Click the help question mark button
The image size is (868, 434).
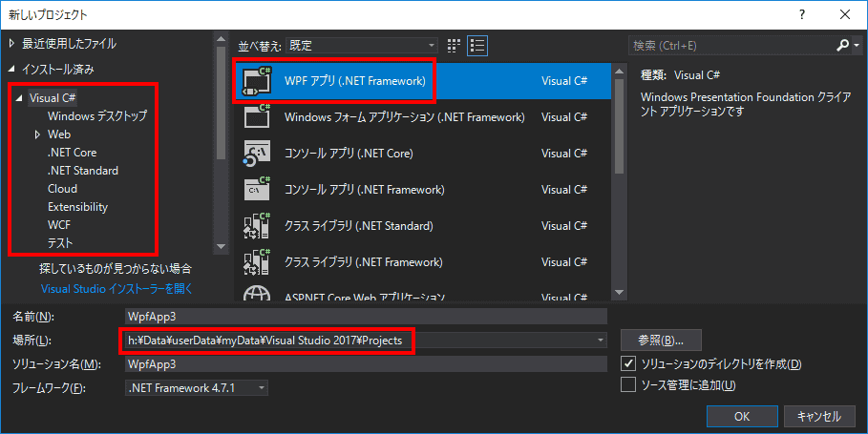coord(801,15)
